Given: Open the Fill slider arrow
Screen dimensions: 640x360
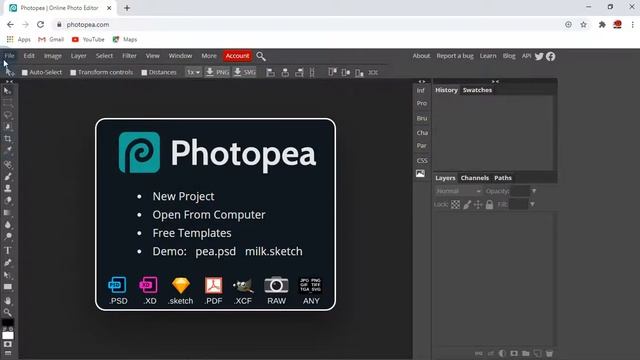Looking at the screenshot, I should tap(532, 204).
